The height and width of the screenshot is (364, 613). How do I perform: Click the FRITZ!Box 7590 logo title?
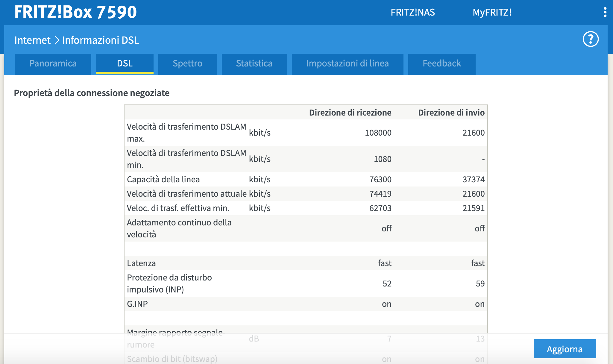75,12
